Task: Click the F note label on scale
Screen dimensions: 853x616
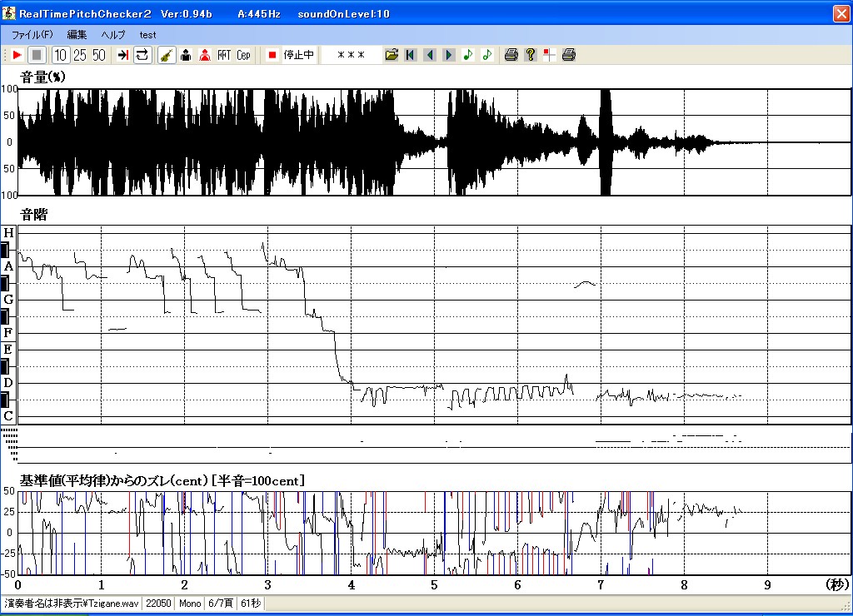Action: [x=8, y=333]
